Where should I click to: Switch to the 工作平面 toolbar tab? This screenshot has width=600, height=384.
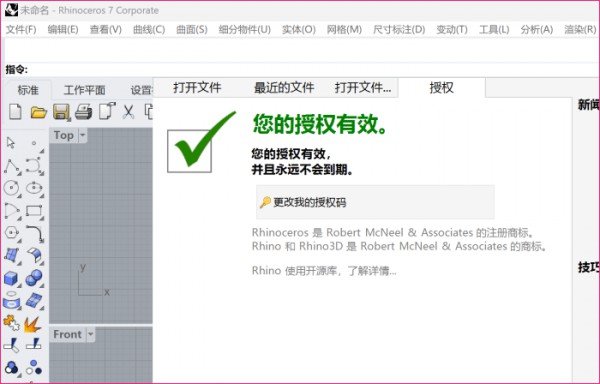point(85,90)
